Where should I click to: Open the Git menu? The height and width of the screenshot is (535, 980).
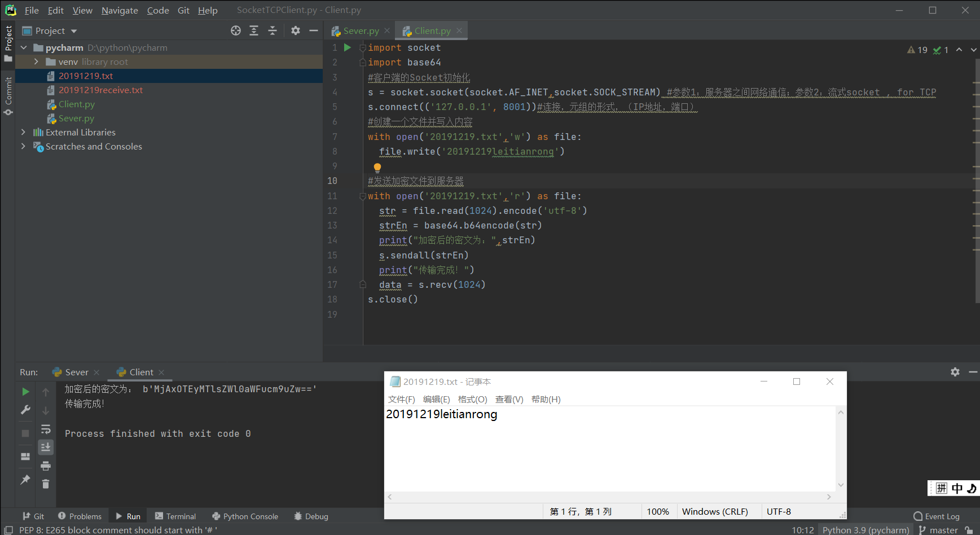point(183,10)
